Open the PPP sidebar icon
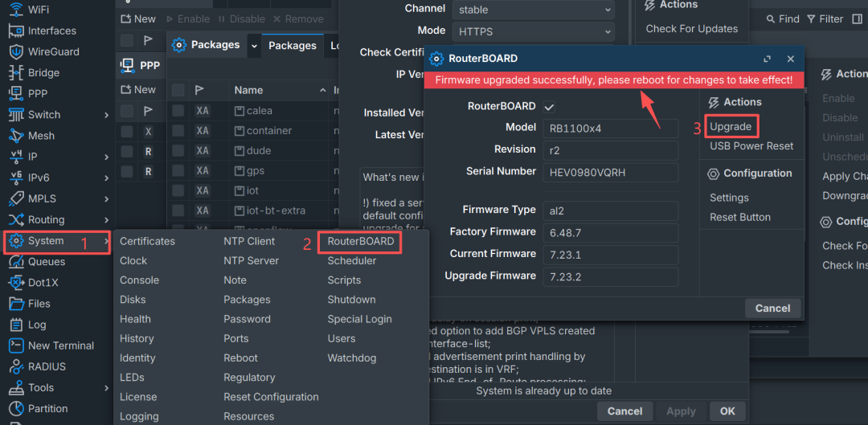868x425 pixels. click(x=17, y=93)
